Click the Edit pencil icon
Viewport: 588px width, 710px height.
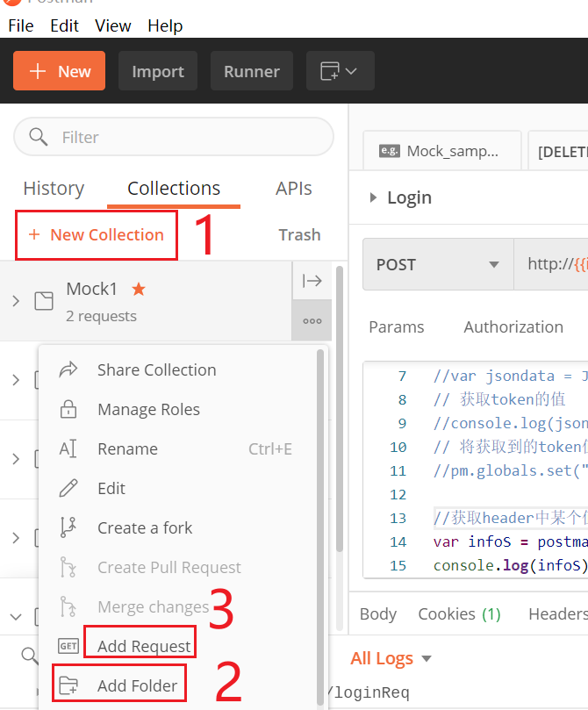point(68,488)
